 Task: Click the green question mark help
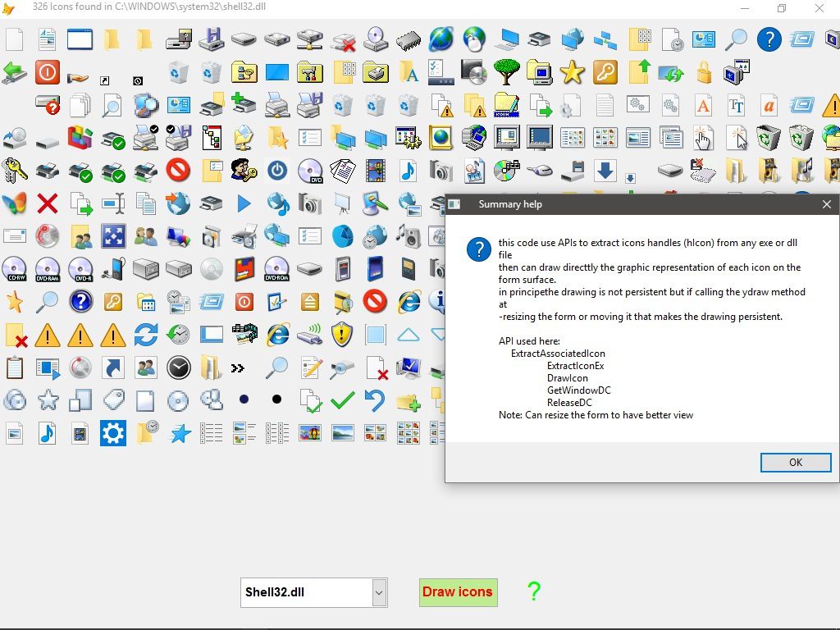[x=533, y=591]
